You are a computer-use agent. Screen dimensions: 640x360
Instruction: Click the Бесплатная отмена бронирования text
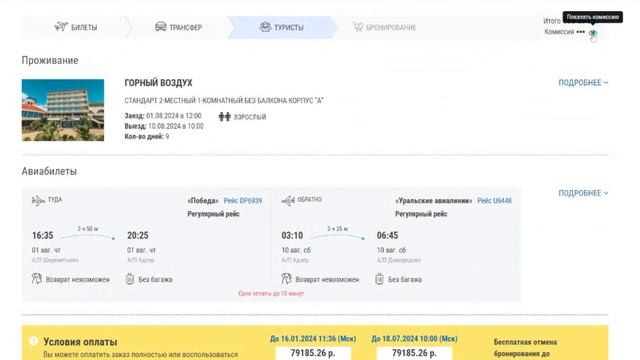click(x=525, y=348)
